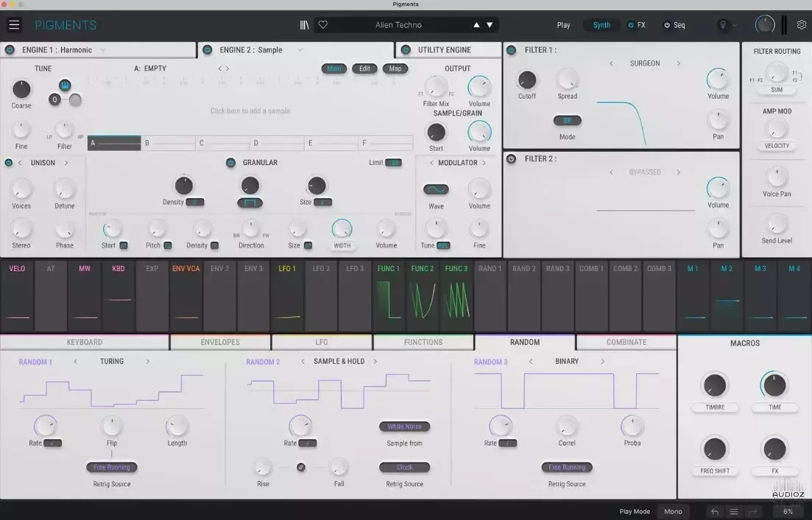Select the FUNC 1 modulation source
Viewport: 812px width, 520px height.
[389, 296]
